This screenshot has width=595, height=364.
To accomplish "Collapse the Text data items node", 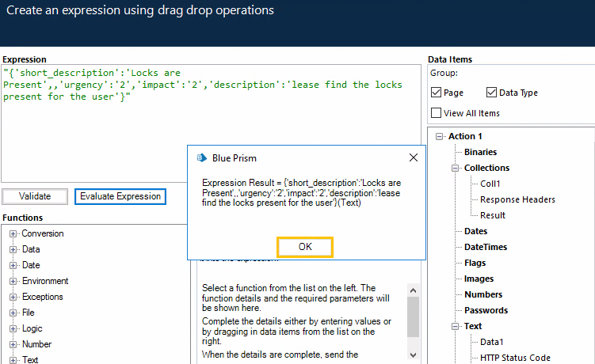I will [456, 326].
